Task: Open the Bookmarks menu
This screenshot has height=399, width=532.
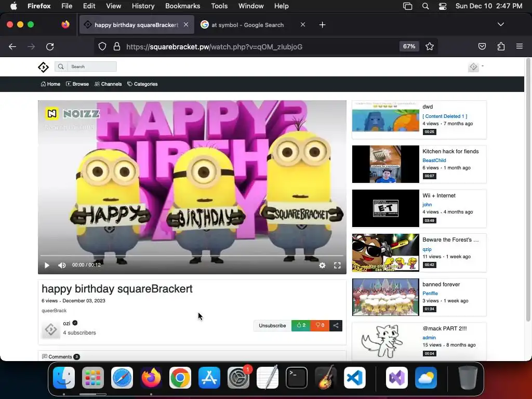Action: click(x=182, y=6)
